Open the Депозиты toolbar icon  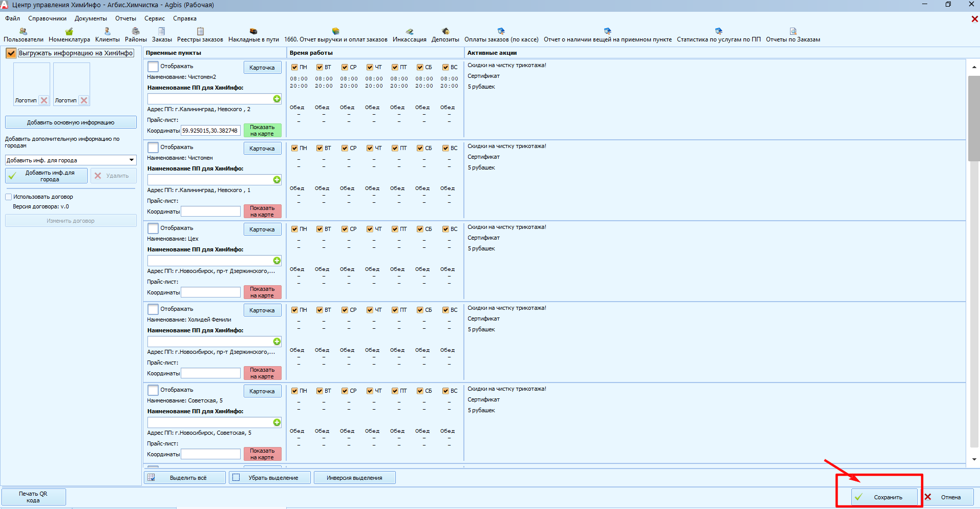point(445,35)
